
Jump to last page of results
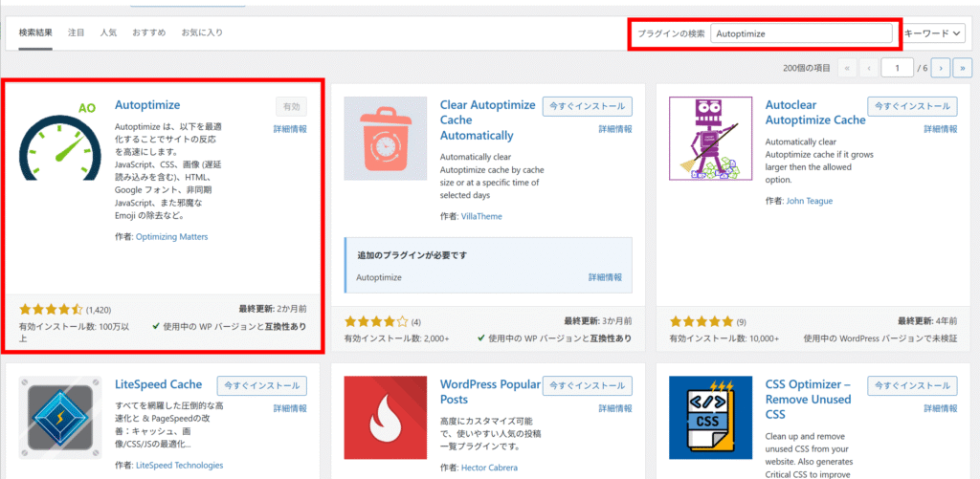(963, 68)
